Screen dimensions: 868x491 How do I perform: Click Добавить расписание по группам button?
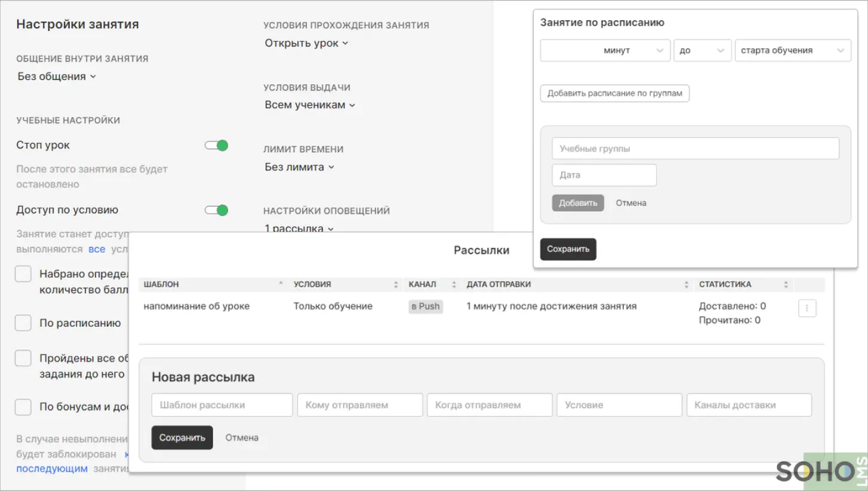615,93
